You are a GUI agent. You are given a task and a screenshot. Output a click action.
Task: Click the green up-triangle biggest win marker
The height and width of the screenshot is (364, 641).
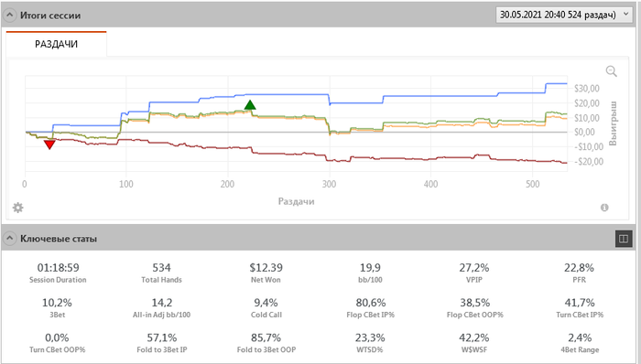(x=250, y=105)
